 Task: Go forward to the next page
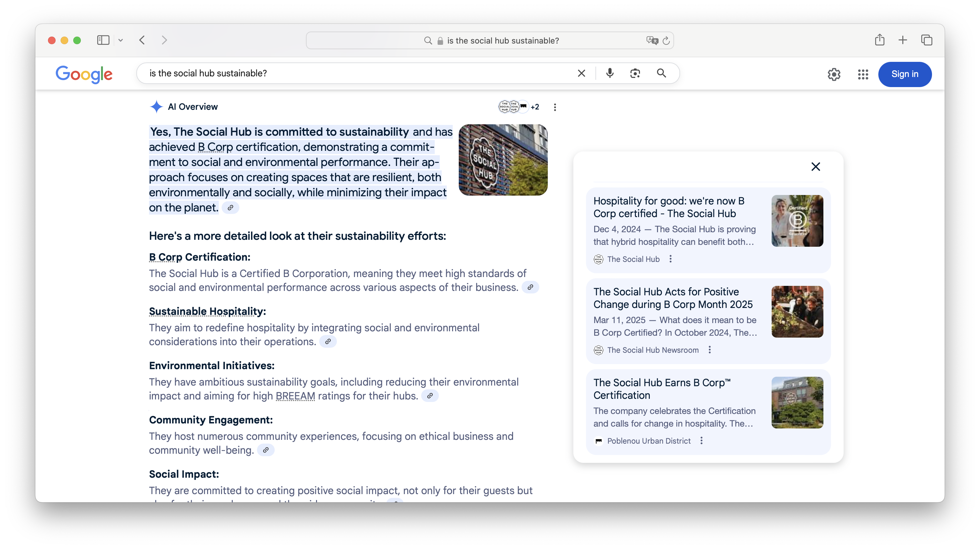tap(164, 40)
